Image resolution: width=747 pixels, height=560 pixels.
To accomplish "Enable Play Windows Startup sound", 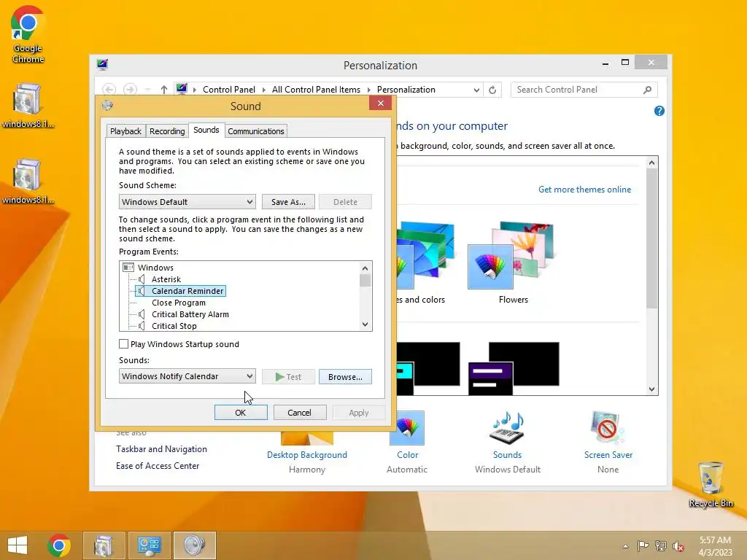I will pos(124,344).
